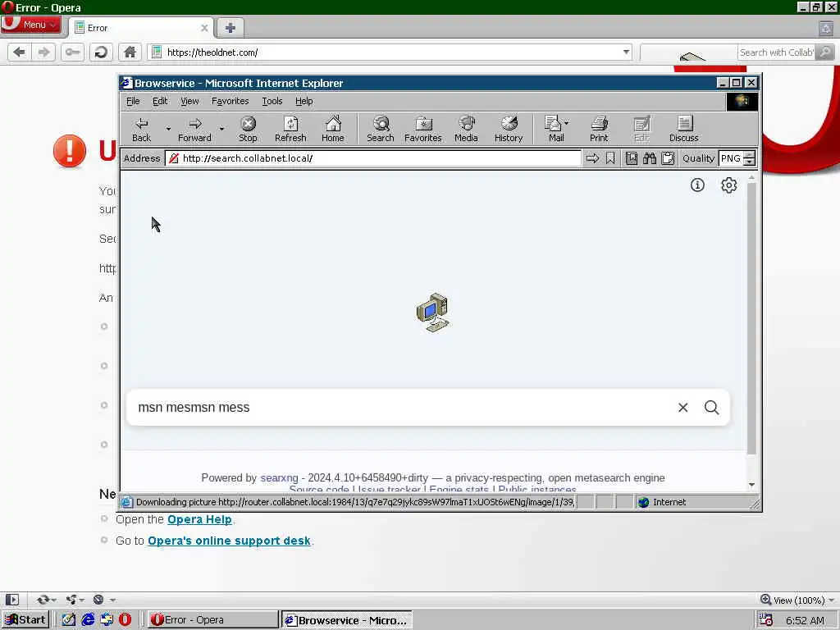Image resolution: width=840 pixels, height=630 pixels.
Task: Open the Opera address bar dropdown arrow
Action: point(626,52)
